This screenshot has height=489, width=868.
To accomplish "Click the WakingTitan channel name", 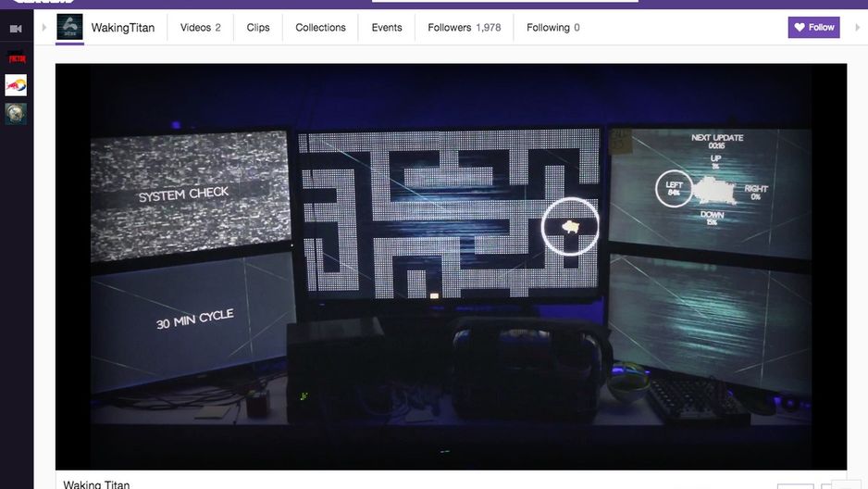I will click(x=123, y=28).
